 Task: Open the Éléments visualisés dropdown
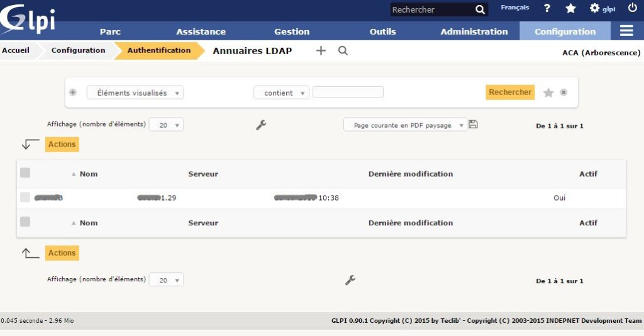(x=135, y=92)
